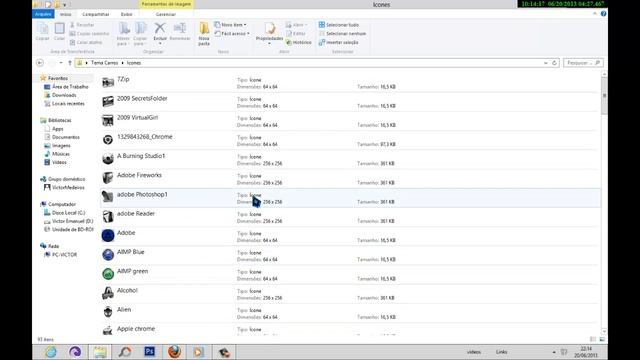This screenshot has height=360, width=640.
Task: Select the adobe Photoshop1 file
Action: point(350,198)
